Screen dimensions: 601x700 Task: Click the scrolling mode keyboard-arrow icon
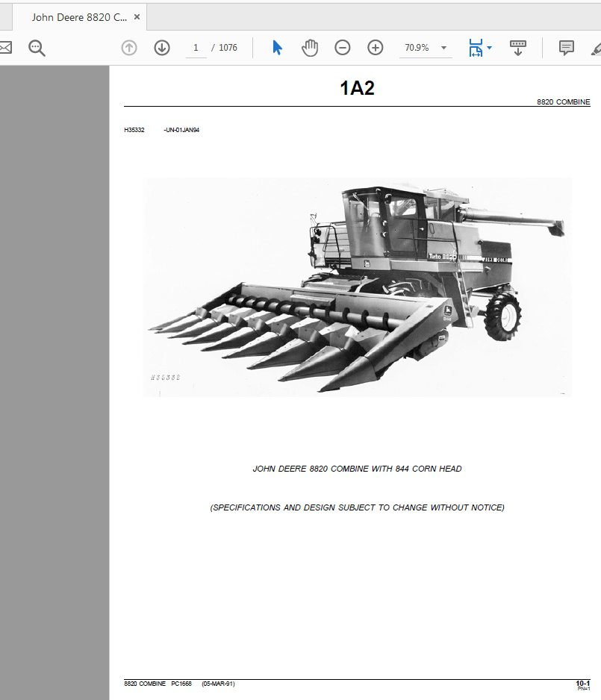[x=518, y=48]
